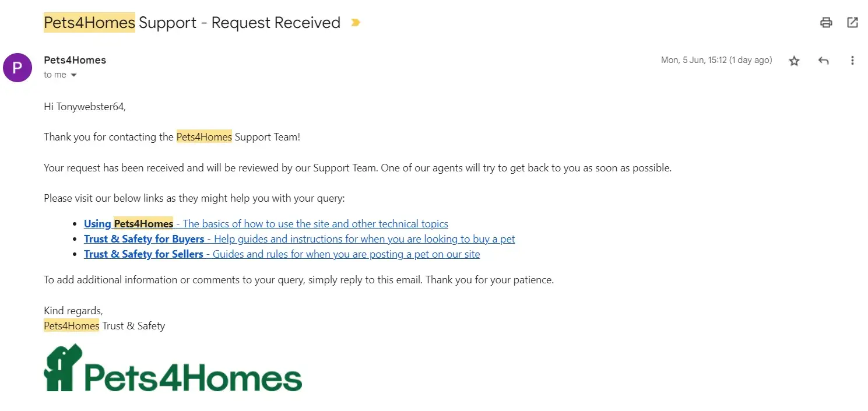Select the bold sender name Pets4Homes
Screen dimensions: 868x411
(75, 60)
